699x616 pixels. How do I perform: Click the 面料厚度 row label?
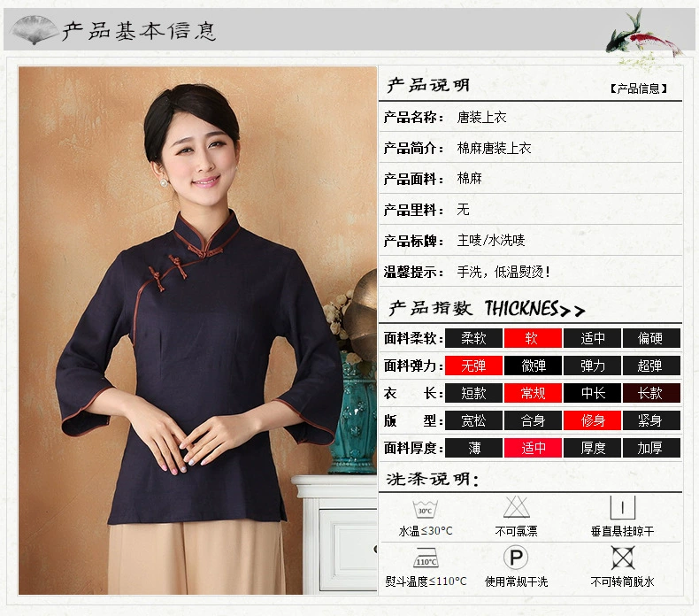point(413,448)
